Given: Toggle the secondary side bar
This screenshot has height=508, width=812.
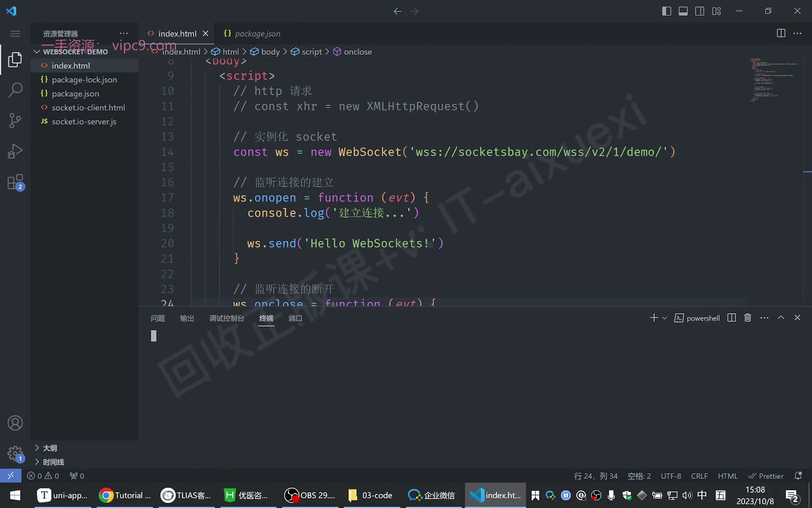Looking at the screenshot, I should pos(700,11).
